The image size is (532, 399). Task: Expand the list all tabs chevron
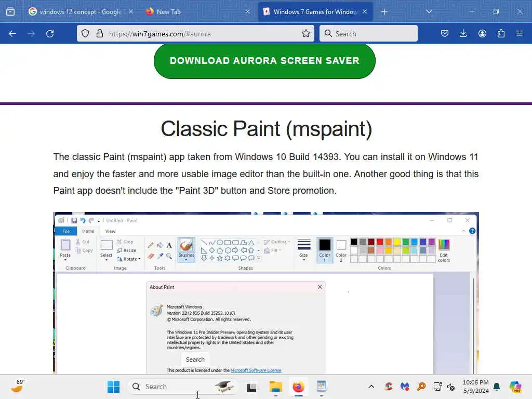429,11
